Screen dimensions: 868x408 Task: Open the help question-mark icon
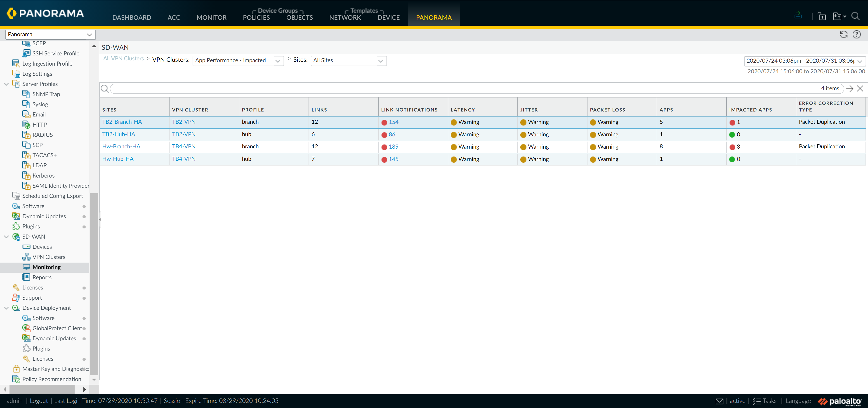click(x=856, y=34)
